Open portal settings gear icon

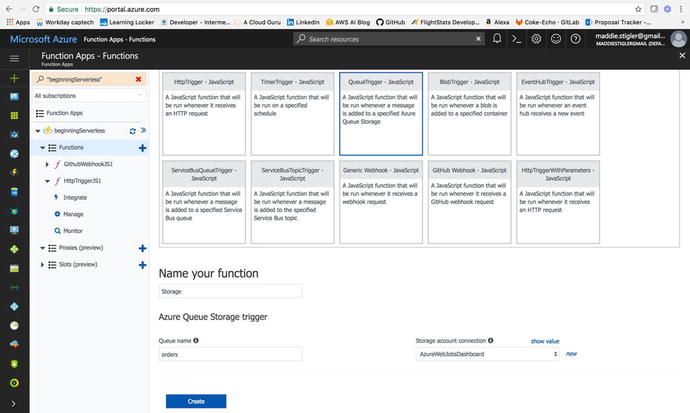pyautogui.click(x=536, y=39)
